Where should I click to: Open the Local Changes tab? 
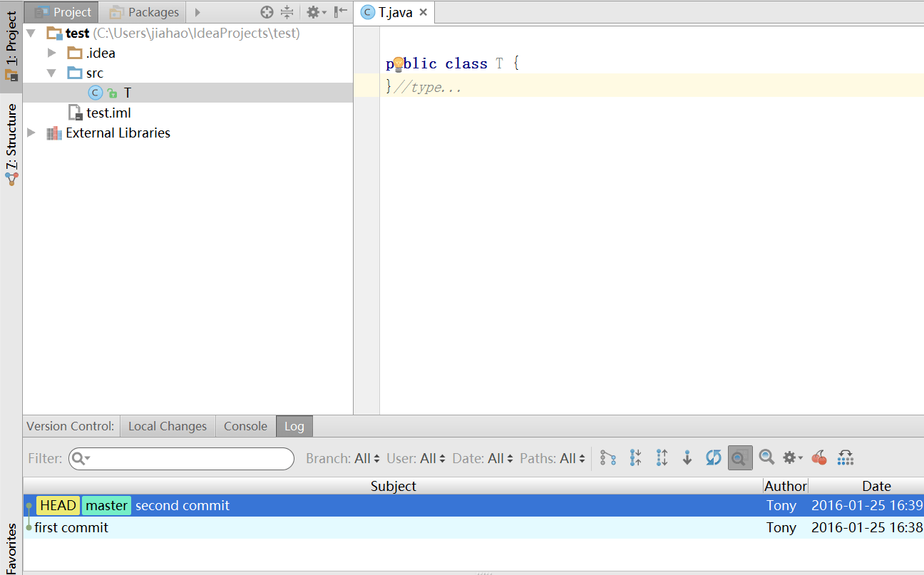pyautogui.click(x=168, y=426)
